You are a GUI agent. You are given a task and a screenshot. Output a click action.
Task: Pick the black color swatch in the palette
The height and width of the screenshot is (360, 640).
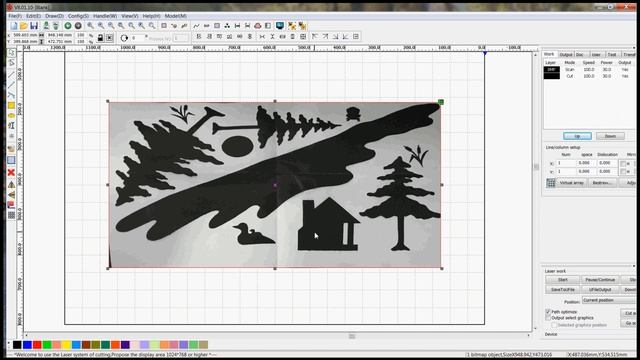[x=17, y=345]
